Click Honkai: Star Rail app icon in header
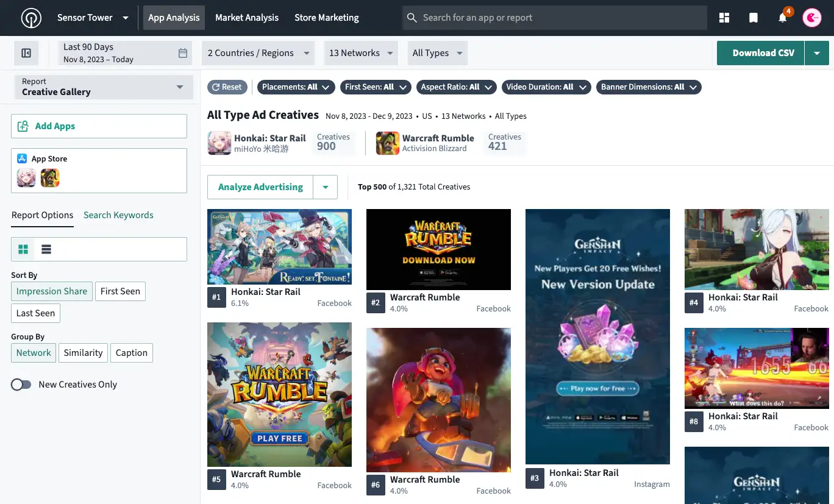The height and width of the screenshot is (504, 834). [x=219, y=143]
